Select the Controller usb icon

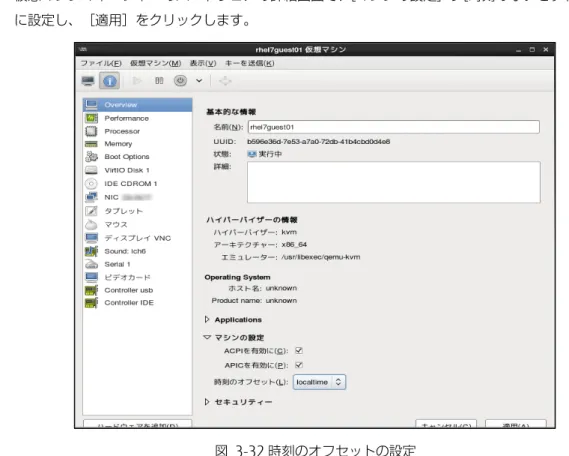click(x=91, y=290)
